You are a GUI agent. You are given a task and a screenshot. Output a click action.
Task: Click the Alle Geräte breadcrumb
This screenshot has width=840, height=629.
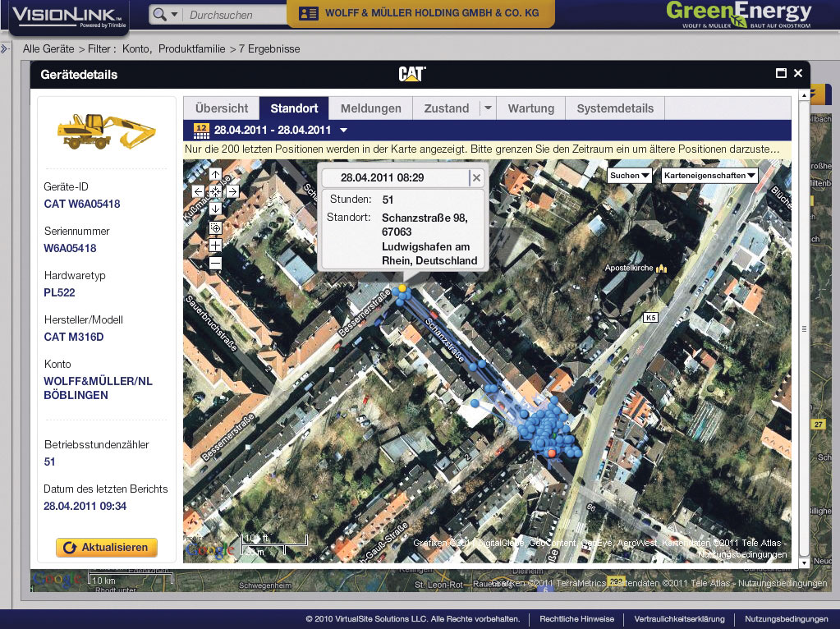tap(48, 48)
